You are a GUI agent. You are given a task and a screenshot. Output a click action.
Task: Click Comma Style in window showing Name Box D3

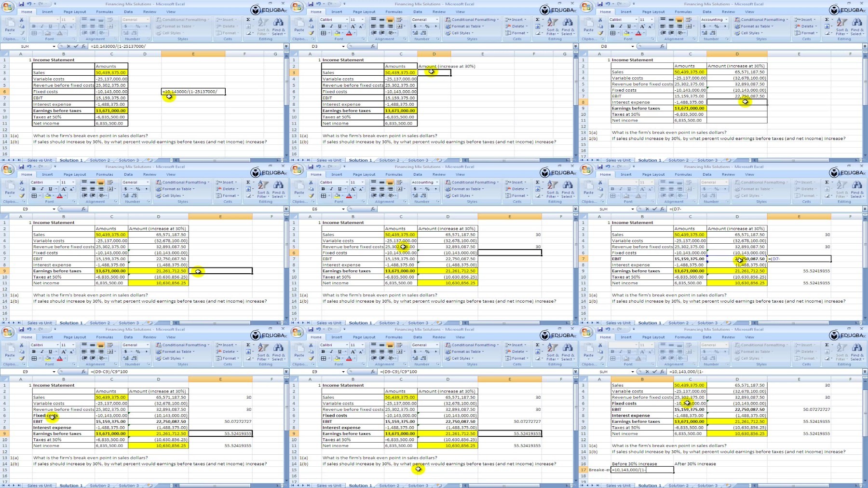(x=435, y=27)
